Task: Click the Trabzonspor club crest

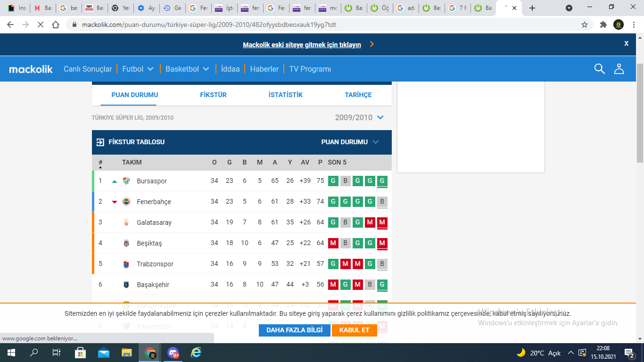Action: [126, 264]
